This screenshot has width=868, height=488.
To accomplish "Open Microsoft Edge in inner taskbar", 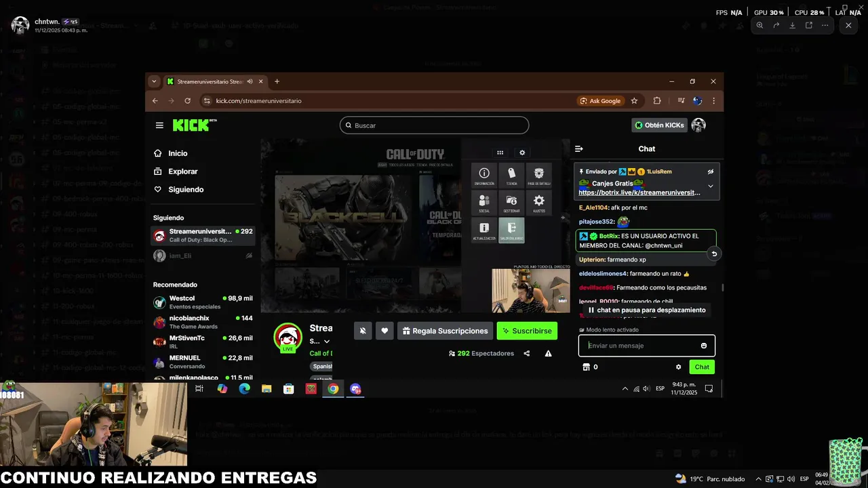I will coord(244,388).
